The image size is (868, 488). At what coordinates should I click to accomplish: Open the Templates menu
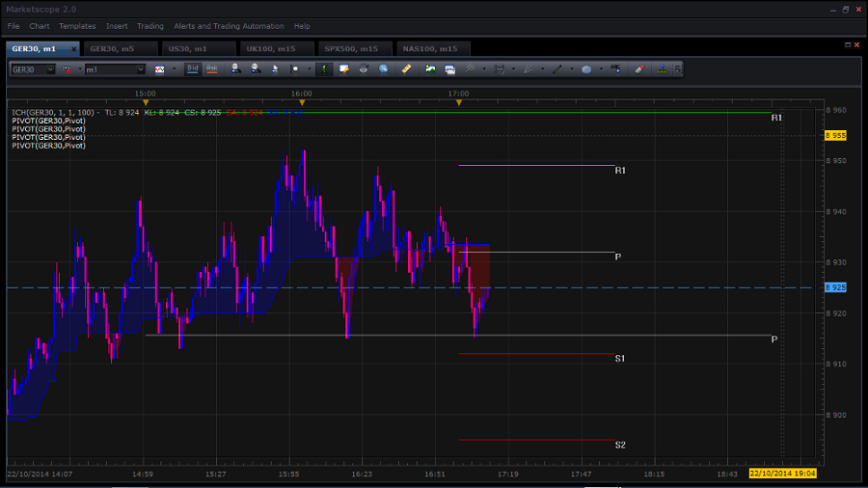[77, 26]
